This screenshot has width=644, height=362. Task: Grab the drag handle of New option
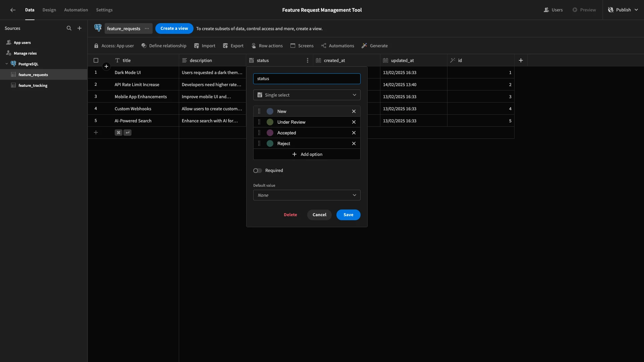[259, 111]
